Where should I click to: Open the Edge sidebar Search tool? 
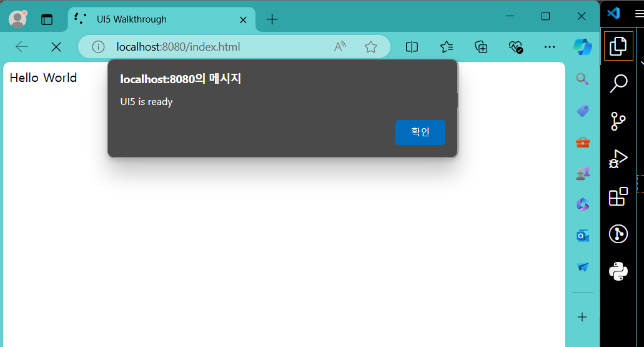(x=582, y=79)
